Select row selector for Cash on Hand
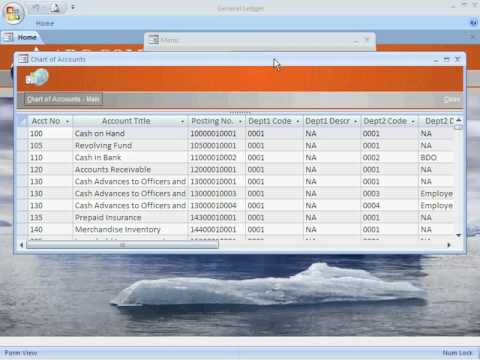The height and width of the screenshot is (360, 480). point(22,134)
